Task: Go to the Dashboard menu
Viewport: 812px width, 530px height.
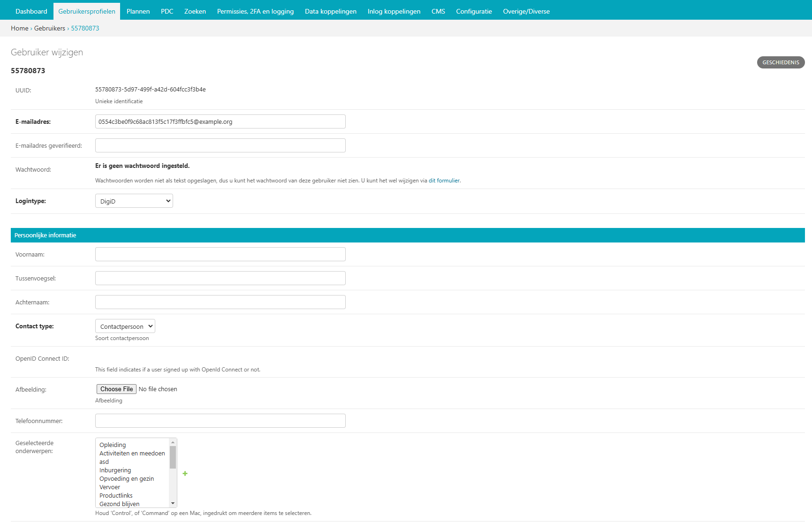Action: (31, 11)
